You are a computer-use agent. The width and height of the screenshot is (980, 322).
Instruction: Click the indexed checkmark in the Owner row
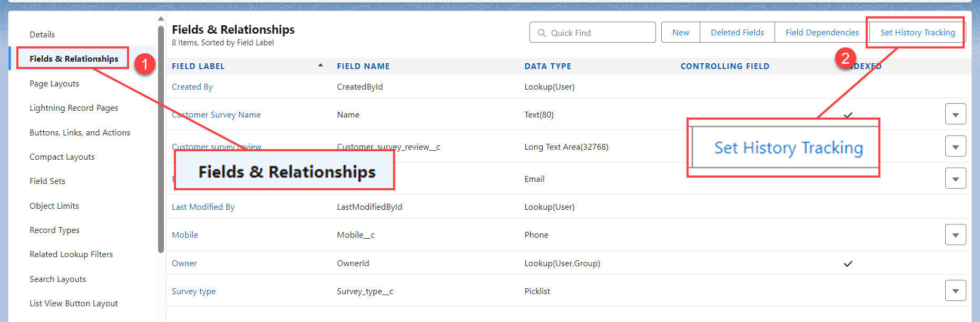[848, 264]
